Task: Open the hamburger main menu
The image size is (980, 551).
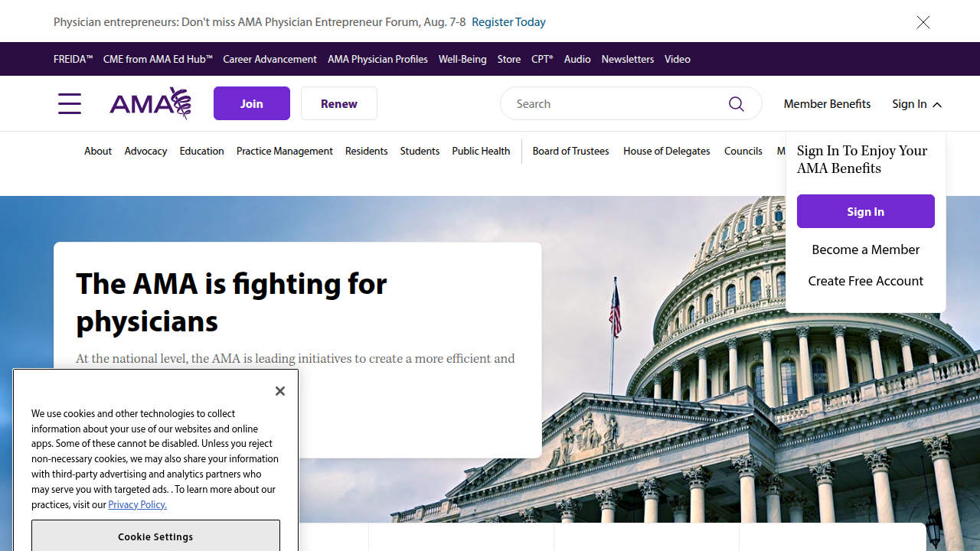Action: pyautogui.click(x=70, y=103)
